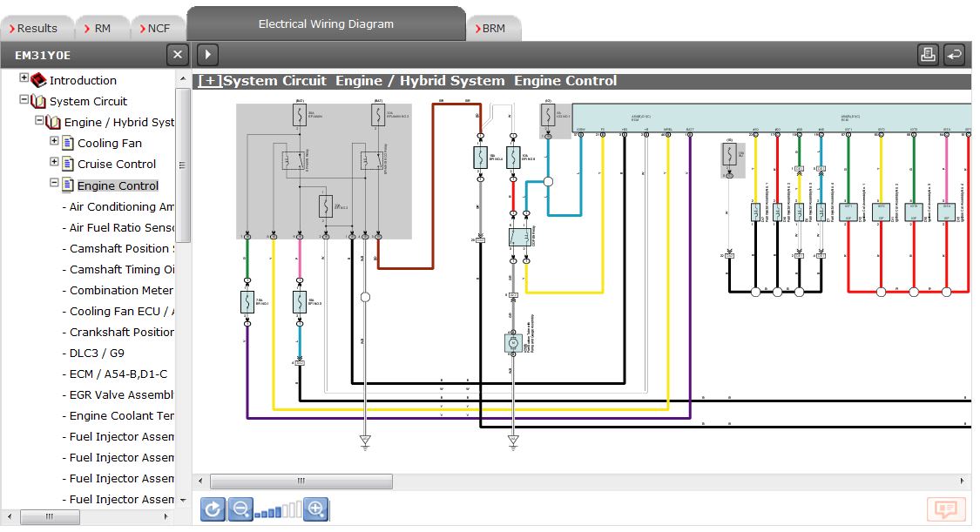Zoom out of the wiring diagram

tap(239, 508)
